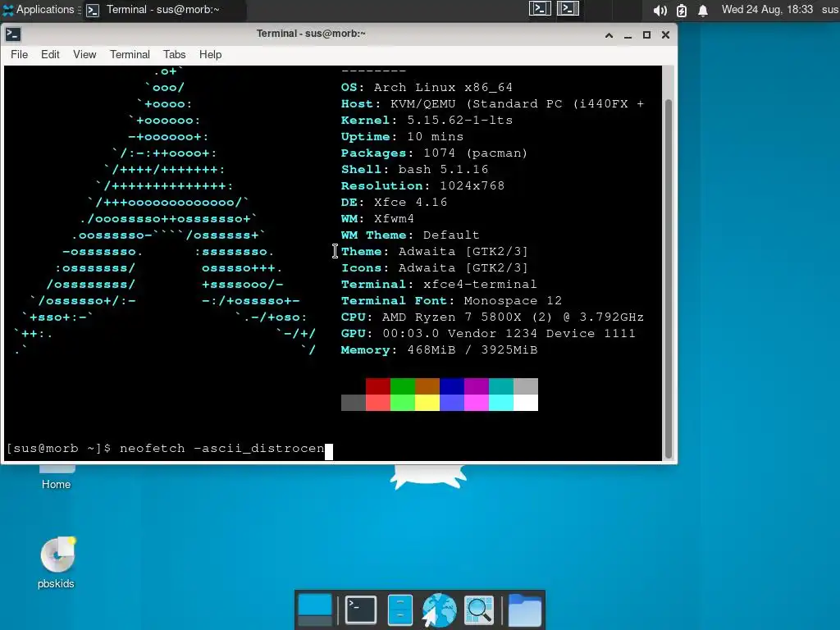Open the Tabs menu

point(174,55)
